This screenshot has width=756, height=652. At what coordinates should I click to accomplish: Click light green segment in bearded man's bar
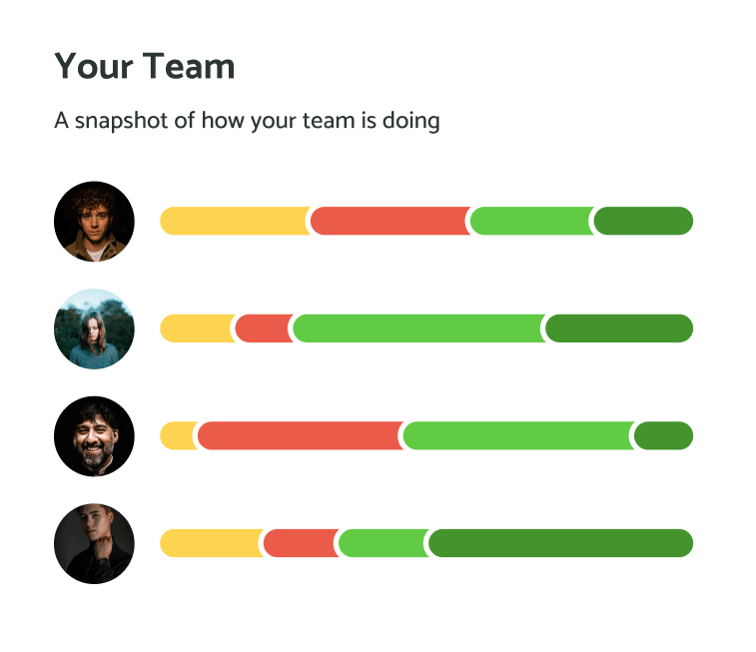point(517,436)
